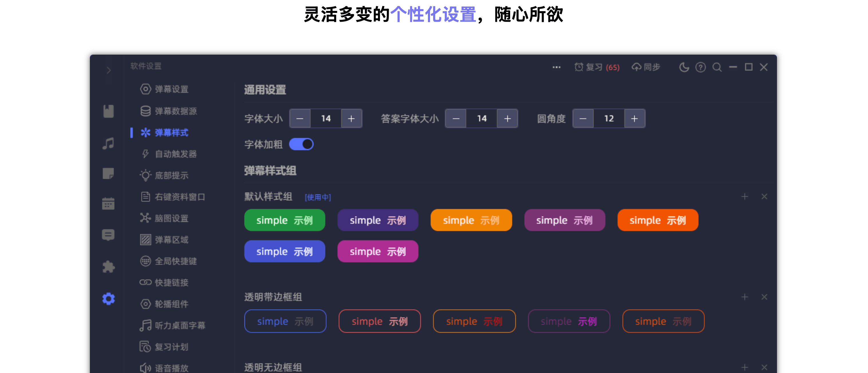Viewport: 868px width, 373px height.
Task: Increase 字体大小 with plus button
Action: pos(352,118)
